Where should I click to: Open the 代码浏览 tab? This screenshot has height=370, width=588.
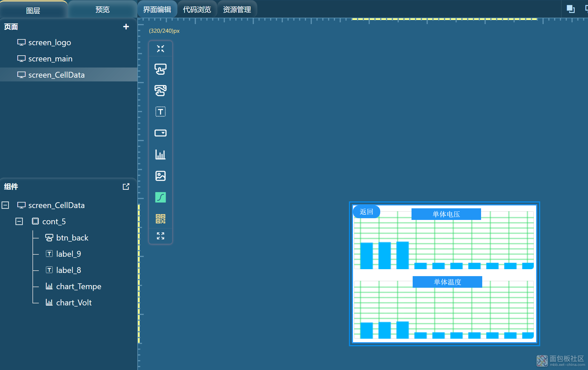197,10
